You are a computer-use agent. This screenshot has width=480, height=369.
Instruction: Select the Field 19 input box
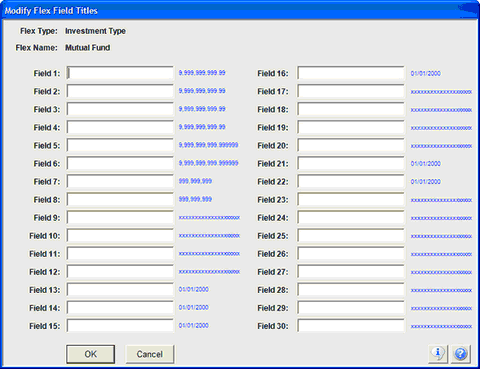click(x=351, y=127)
